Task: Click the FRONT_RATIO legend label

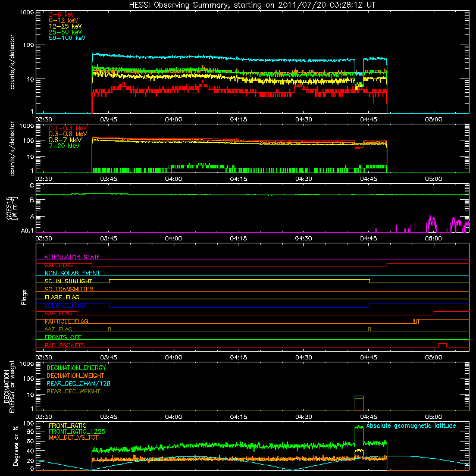Action: [68, 425]
